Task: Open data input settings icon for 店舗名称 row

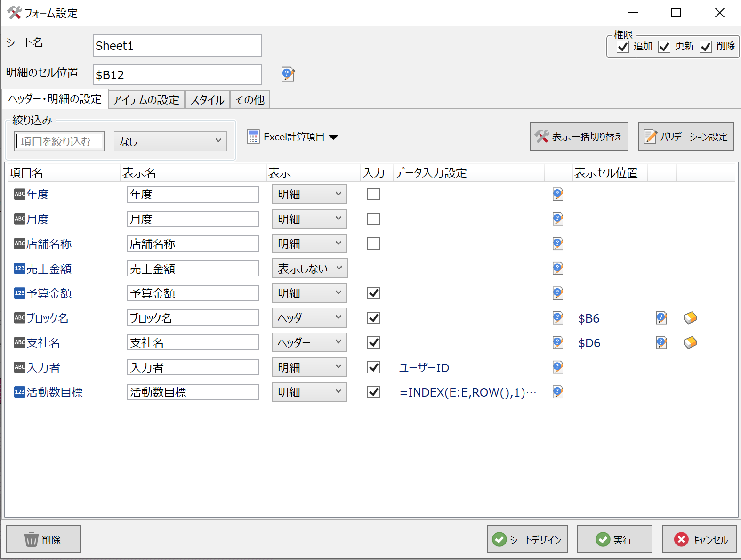Action: [x=558, y=243]
